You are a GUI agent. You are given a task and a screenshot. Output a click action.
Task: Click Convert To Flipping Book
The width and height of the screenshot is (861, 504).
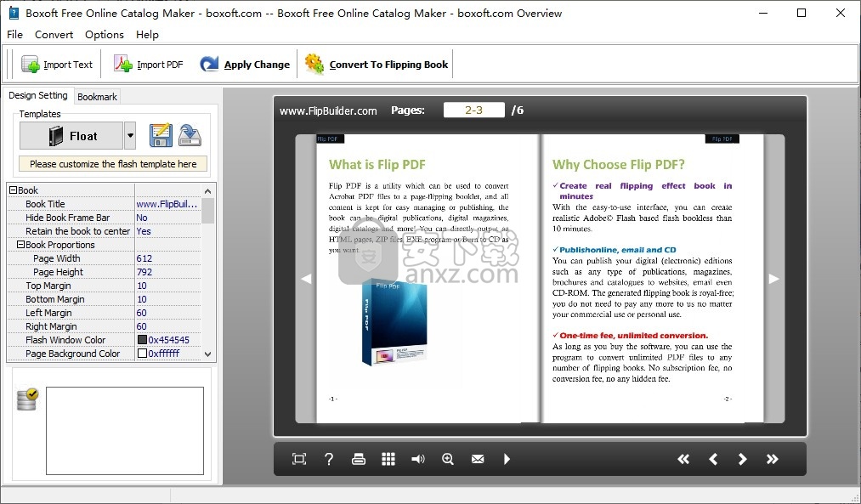[377, 65]
